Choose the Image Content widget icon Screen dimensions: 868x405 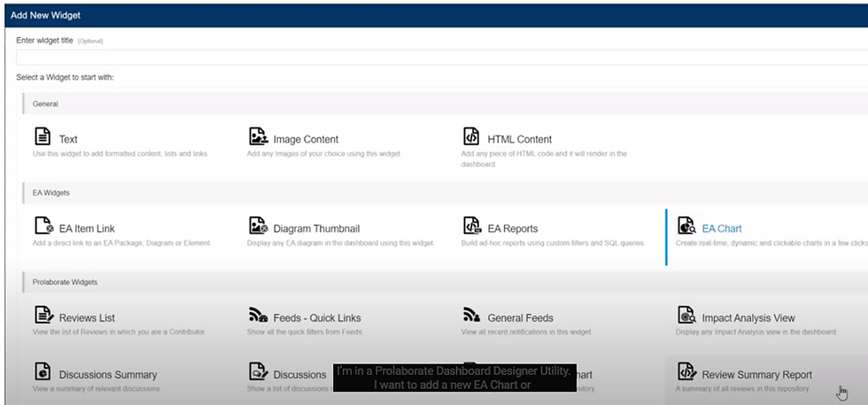click(x=259, y=136)
